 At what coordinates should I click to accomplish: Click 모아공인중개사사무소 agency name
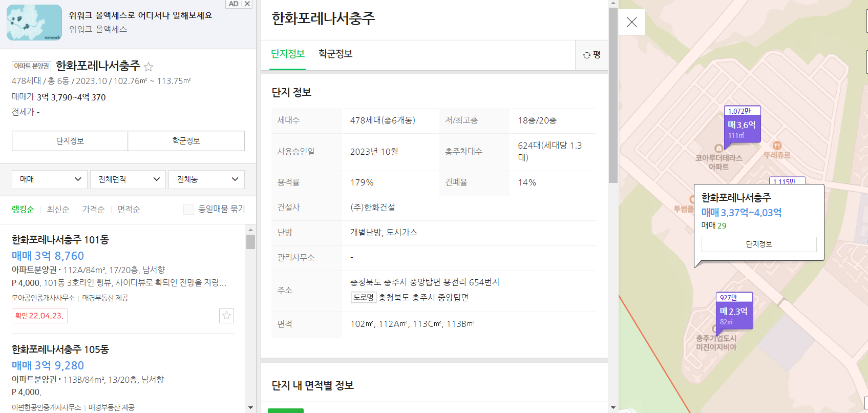[x=44, y=298]
